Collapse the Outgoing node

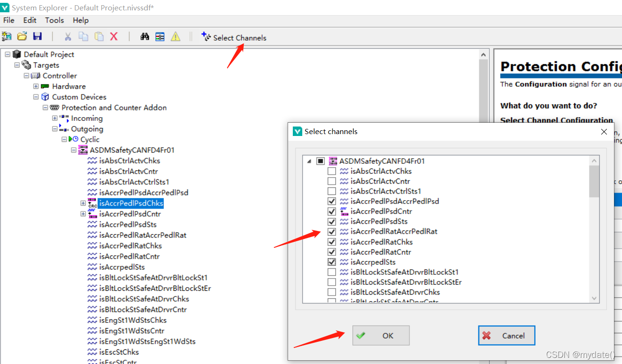(x=55, y=129)
